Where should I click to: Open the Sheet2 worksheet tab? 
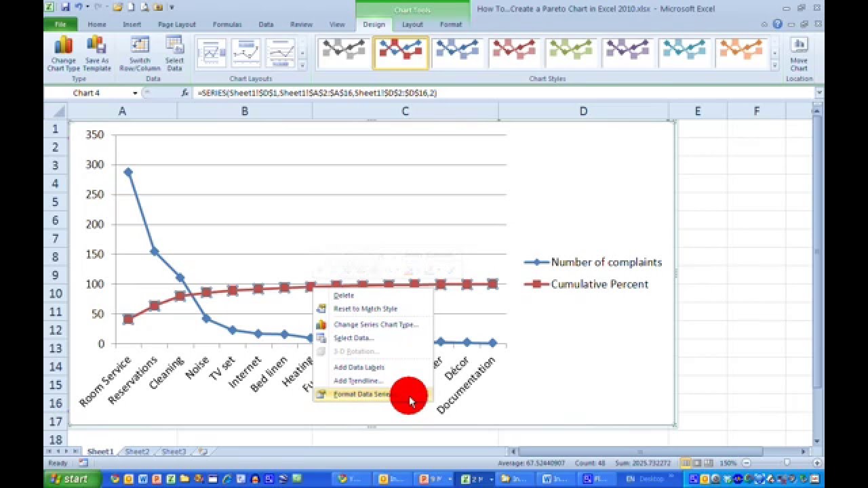[137, 451]
